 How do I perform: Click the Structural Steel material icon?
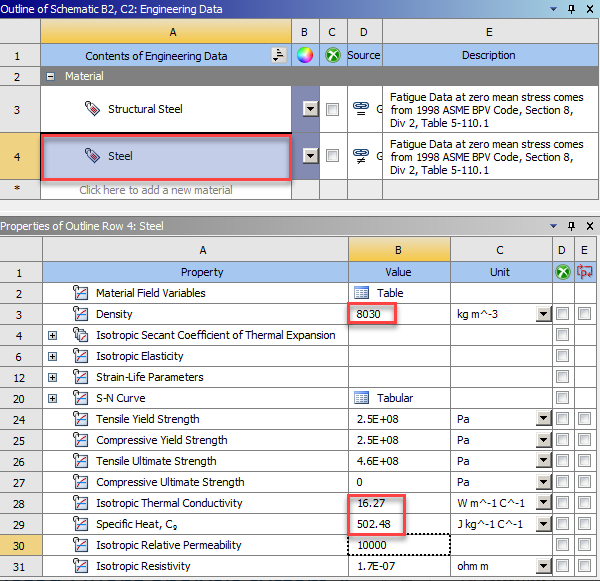tap(94, 109)
